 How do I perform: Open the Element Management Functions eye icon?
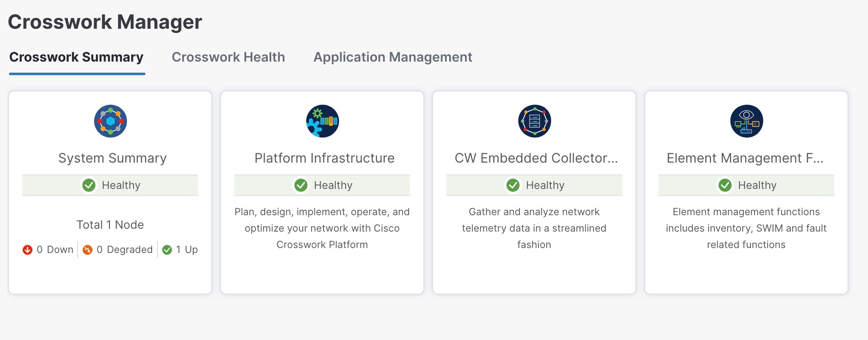pyautogui.click(x=746, y=121)
